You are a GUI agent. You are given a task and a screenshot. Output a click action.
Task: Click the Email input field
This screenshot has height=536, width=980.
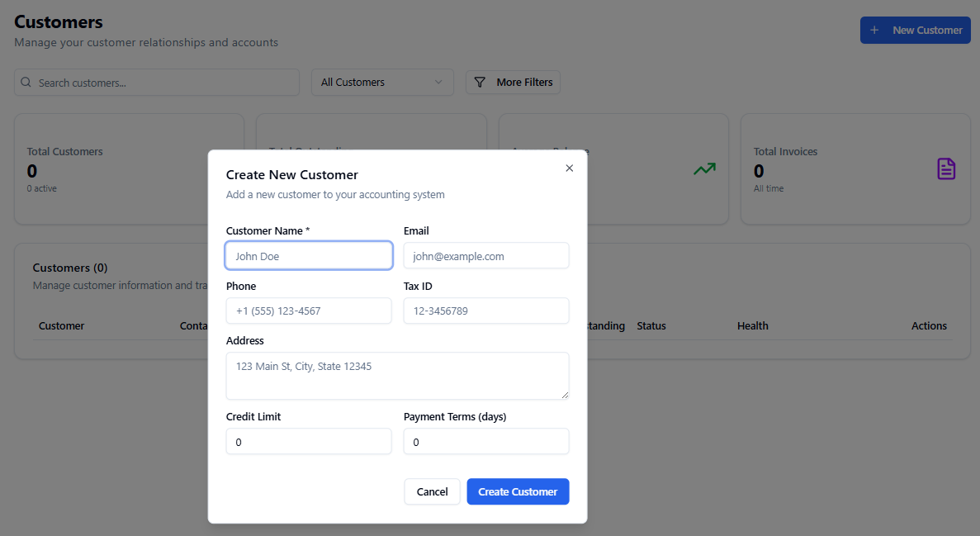[x=486, y=256]
